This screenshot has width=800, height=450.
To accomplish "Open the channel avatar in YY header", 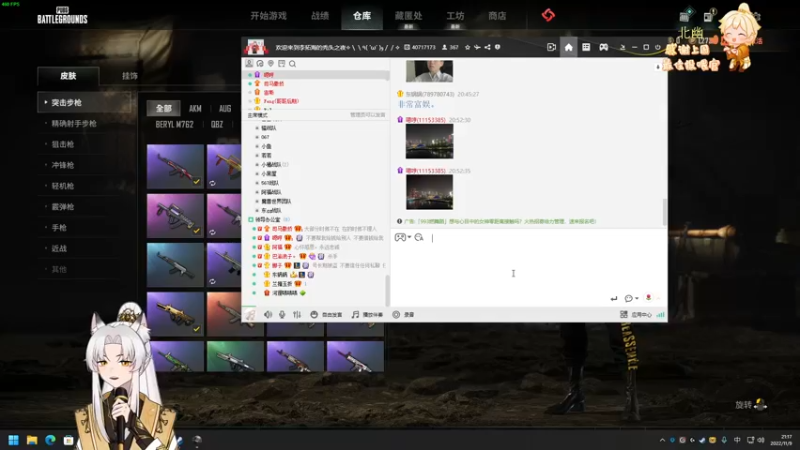I will click(255, 47).
